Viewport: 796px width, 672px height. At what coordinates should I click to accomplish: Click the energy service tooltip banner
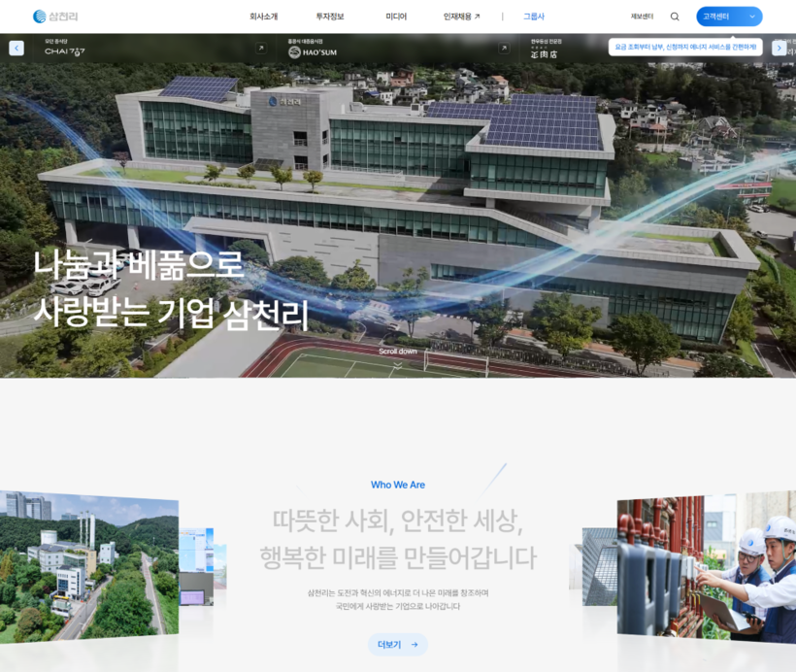(684, 47)
